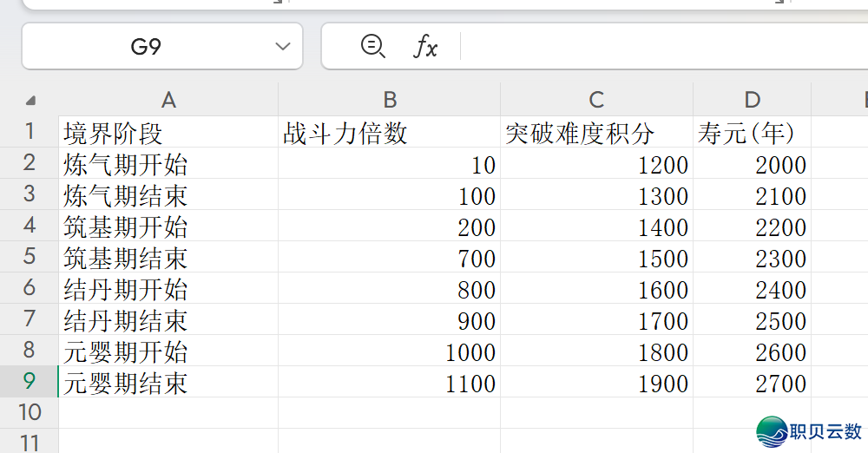
Task: Select row 8 header
Action: point(30,350)
